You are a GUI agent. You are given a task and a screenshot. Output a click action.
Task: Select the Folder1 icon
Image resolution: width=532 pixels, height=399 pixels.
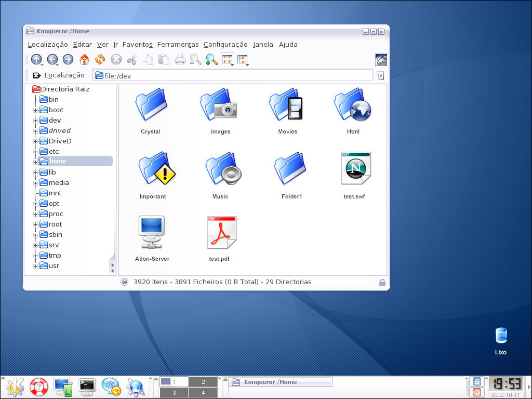[291, 176]
